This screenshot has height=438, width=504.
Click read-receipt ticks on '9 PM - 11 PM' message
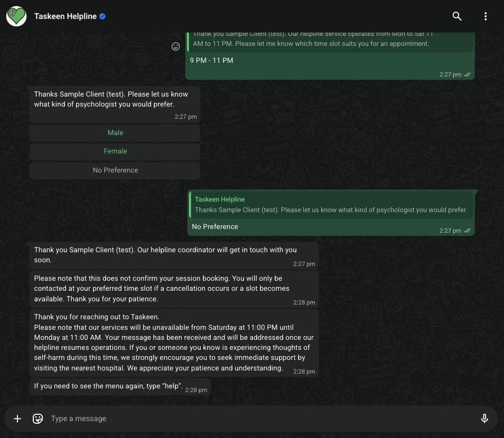(x=468, y=74)
